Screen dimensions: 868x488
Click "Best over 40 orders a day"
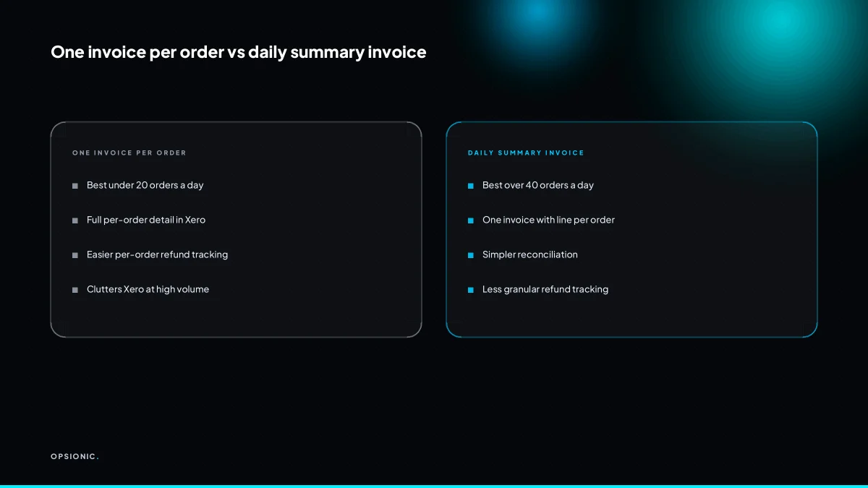(x=538, y=185)
